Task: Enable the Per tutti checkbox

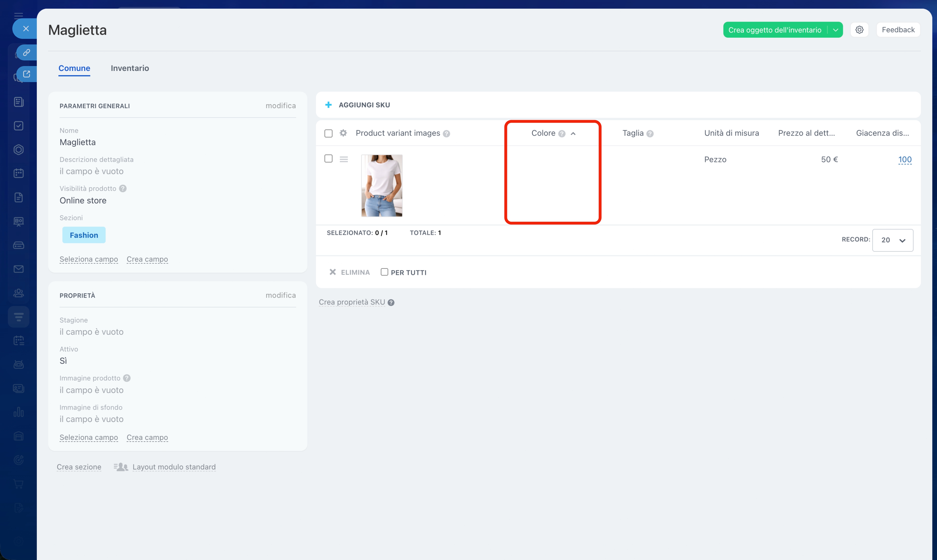Action: tap(384, 272)
